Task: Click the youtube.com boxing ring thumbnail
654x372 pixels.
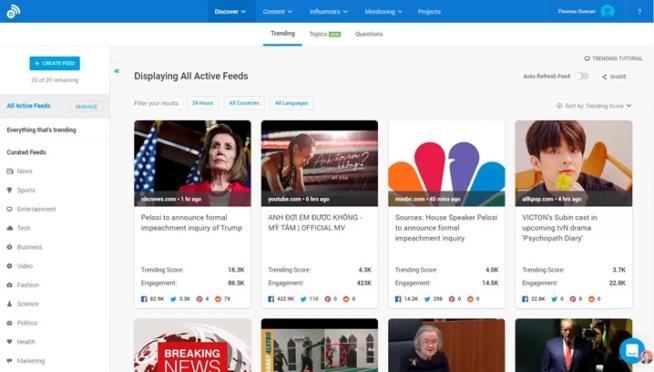Action: 319,163
